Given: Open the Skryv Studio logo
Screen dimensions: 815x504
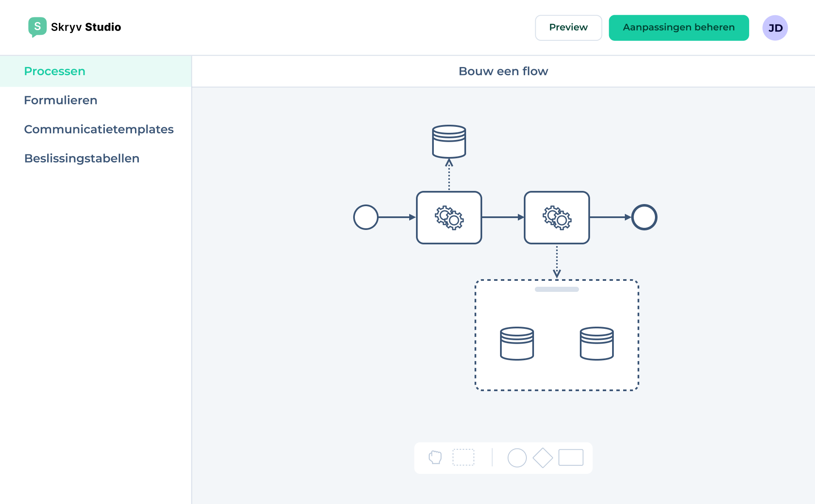Looking at the screenshot, I should pyautogui.click(x=74, y=27).
